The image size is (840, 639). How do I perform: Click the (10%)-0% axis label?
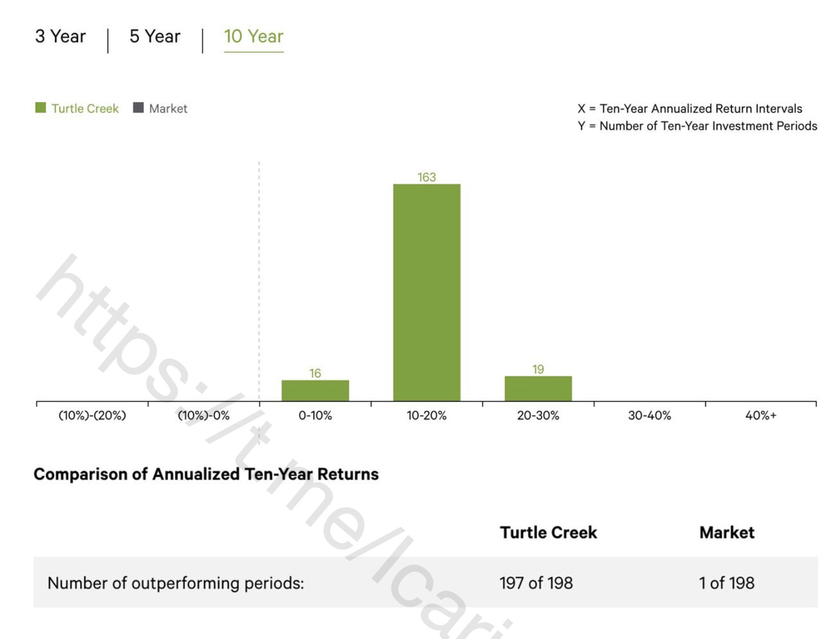pyautogui.click(x=203, y=416)
